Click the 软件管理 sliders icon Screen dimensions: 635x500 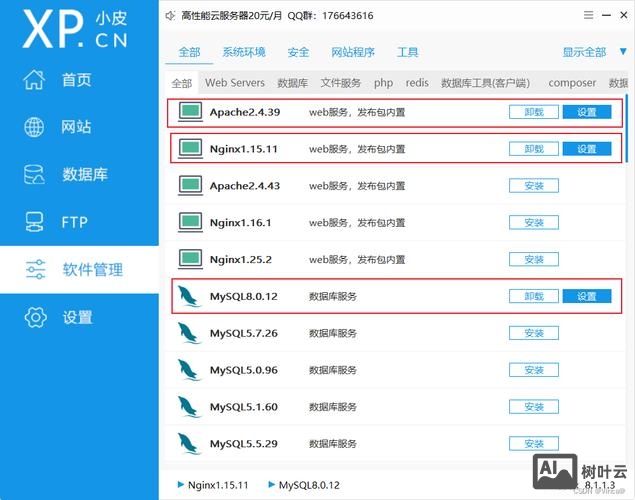(x=36, y=270)
